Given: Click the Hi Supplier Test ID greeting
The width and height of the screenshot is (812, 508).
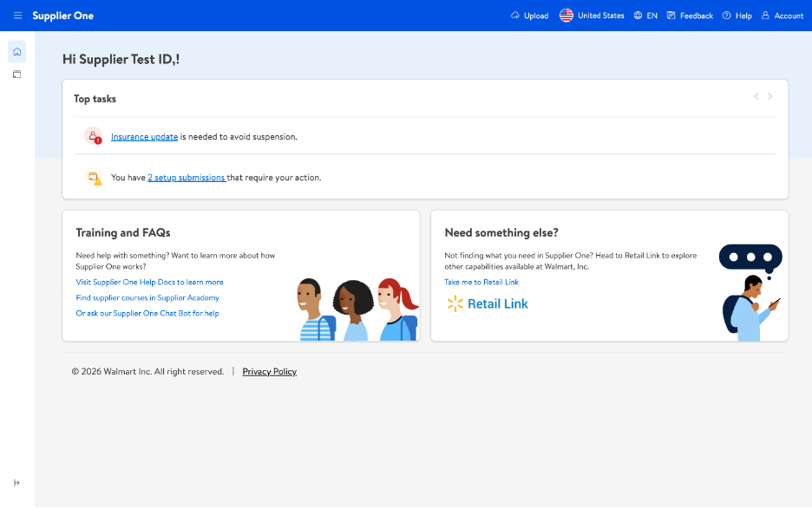Looking at the screenshot, I should click(x=121, y=60).
